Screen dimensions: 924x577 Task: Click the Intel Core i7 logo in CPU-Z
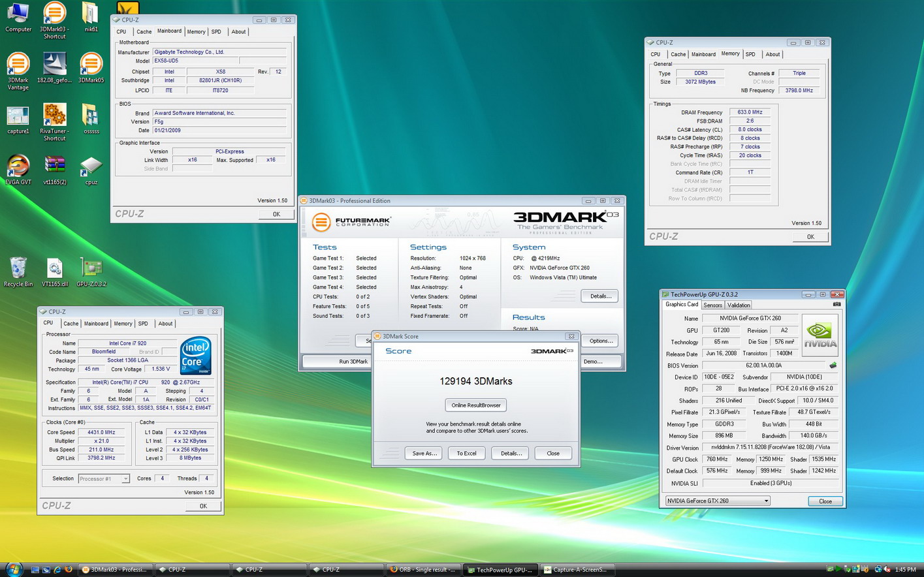coord(195,356)
